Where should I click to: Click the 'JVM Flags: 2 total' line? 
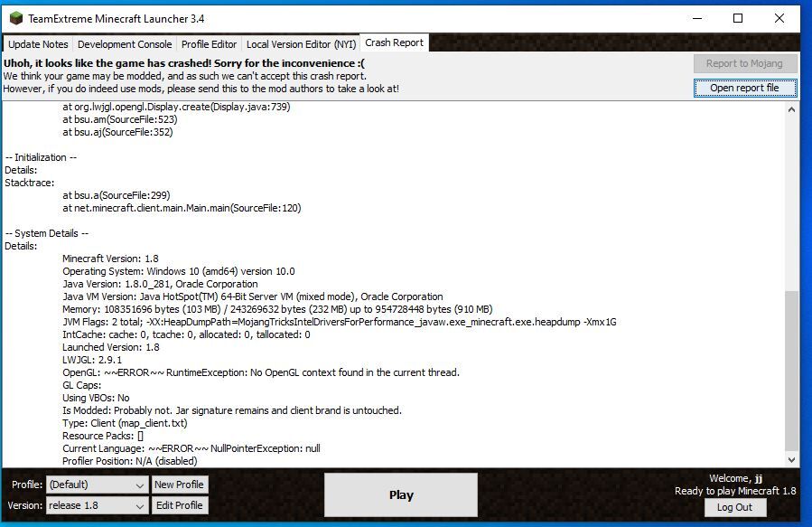coord(340,322)
